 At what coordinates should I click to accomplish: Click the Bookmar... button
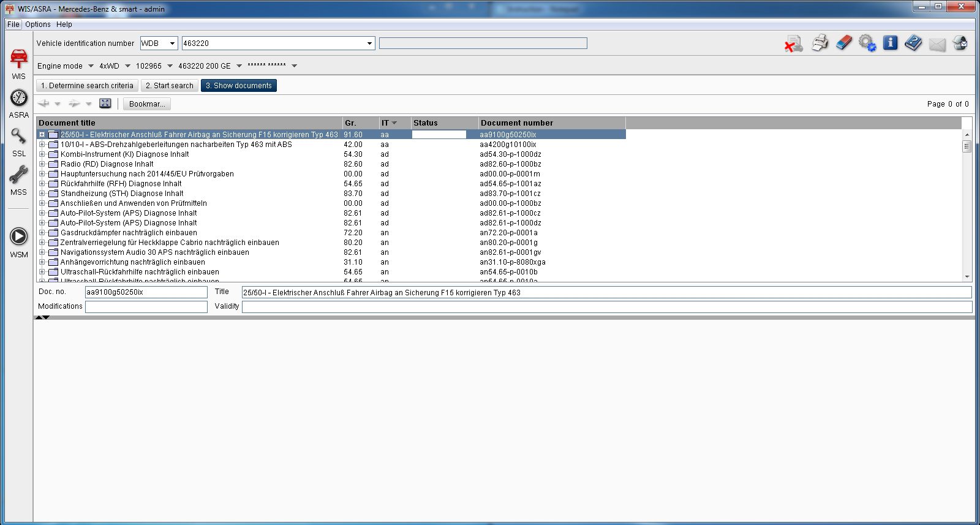(147, 104)
